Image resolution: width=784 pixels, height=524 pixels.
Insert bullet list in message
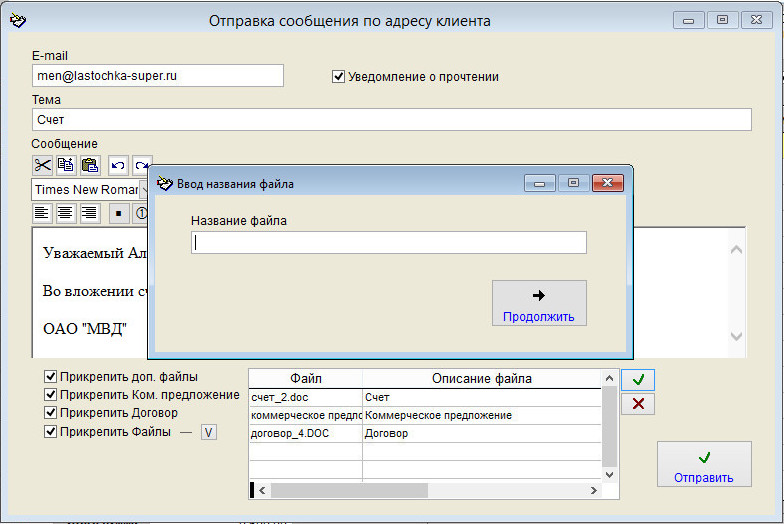118,212
